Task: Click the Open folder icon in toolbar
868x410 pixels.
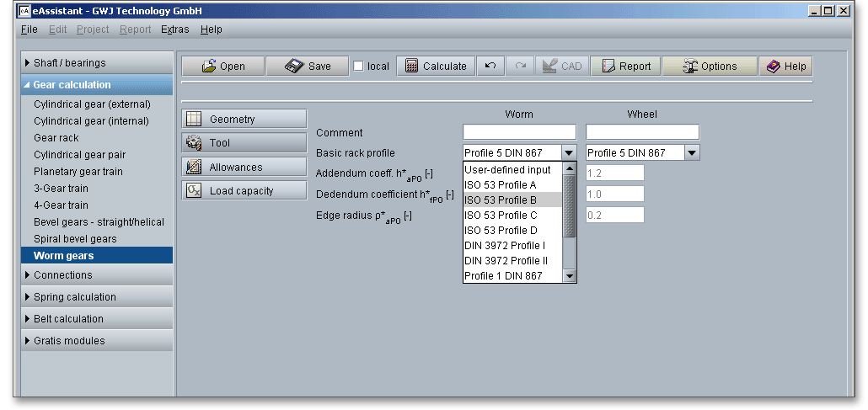Action: (206, 67)
